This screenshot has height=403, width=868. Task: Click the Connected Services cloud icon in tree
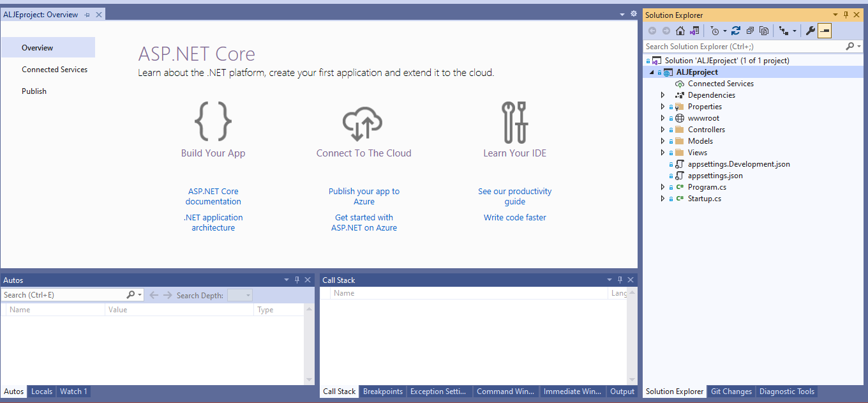pyautogui.click(x=680, y=84)
